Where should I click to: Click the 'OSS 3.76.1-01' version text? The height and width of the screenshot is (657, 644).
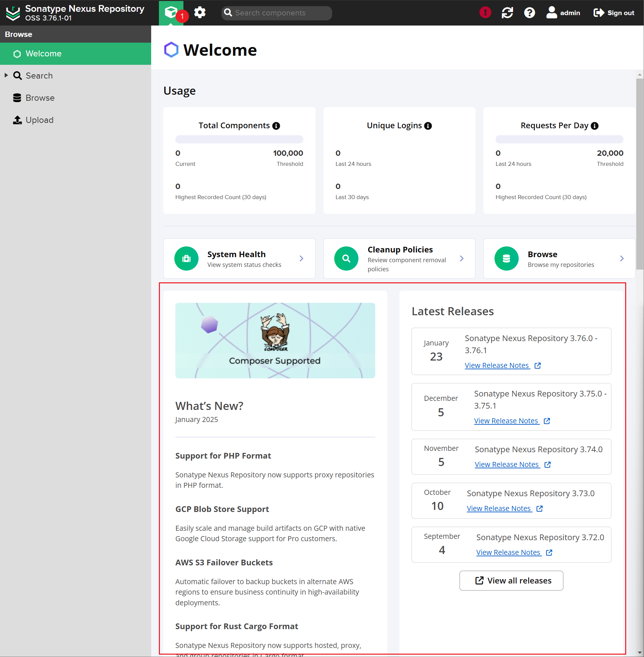[48, 18]
